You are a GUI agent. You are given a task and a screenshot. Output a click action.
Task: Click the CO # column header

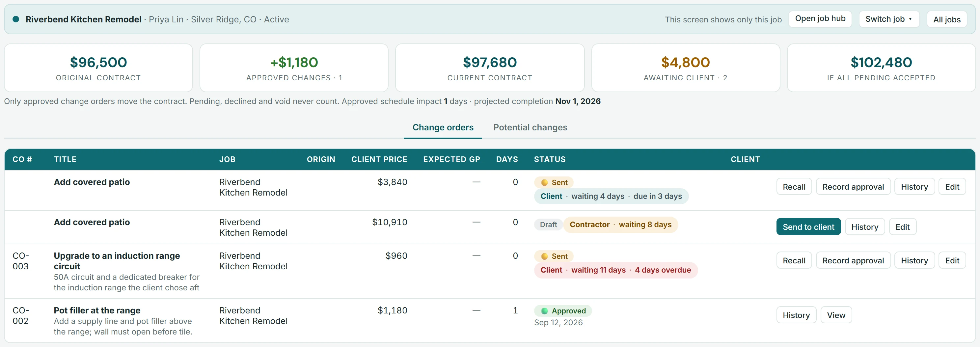tap(22, 159)
